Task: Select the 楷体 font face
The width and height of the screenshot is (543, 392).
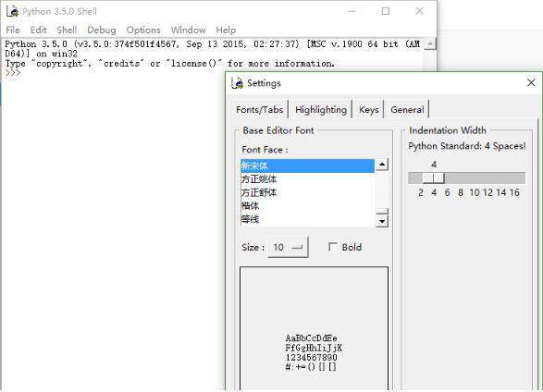Action: pos(307,206)
